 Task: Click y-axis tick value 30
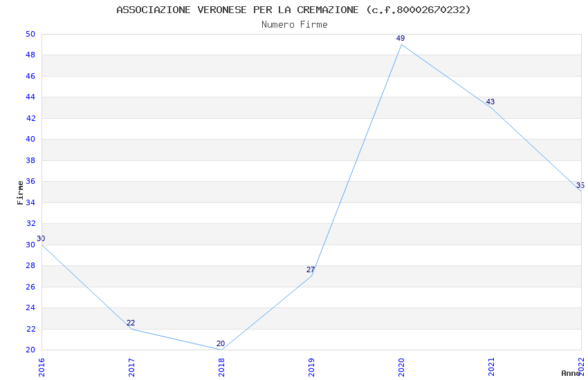point(30,245)
